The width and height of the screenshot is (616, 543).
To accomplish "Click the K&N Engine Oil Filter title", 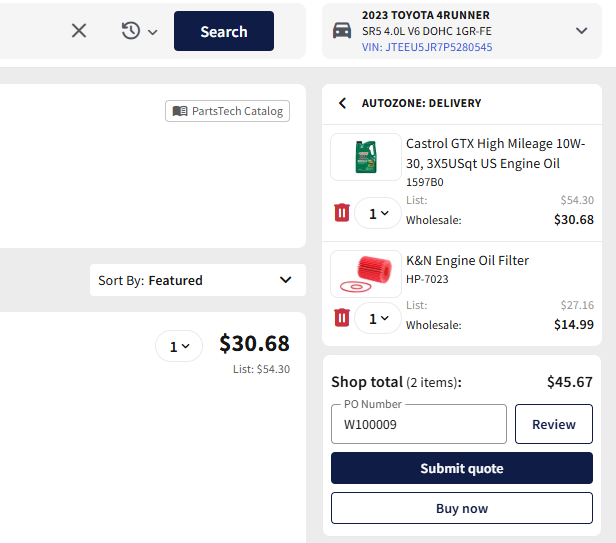I will [468, 260].
